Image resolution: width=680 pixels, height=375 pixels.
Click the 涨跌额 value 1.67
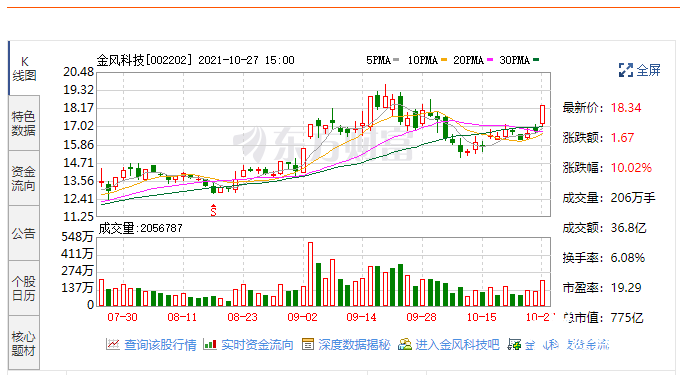[622, 138]
